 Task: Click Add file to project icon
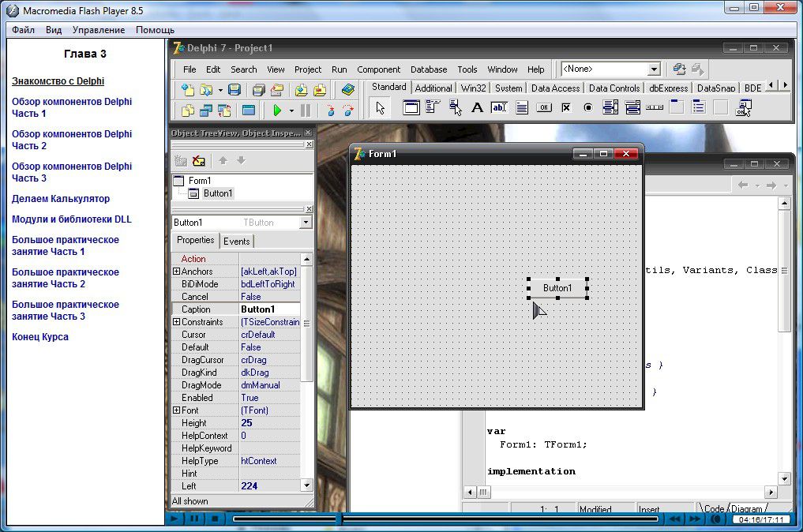coord(301,90)
